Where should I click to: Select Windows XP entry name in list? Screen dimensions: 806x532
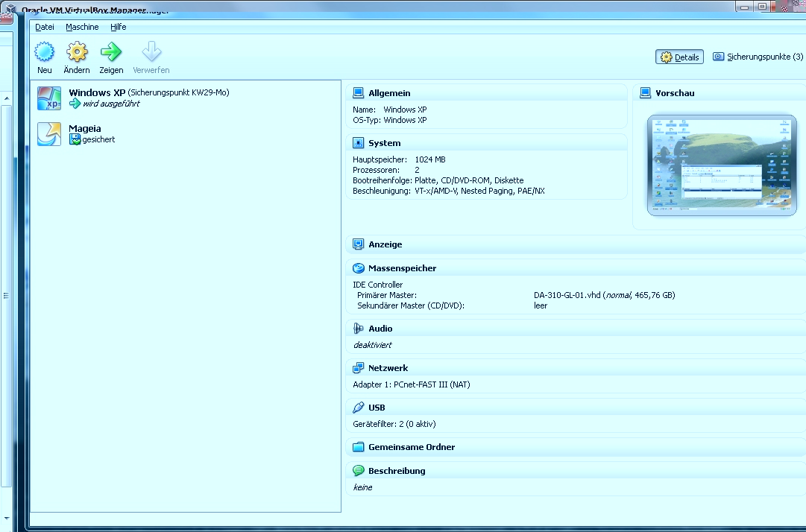(x=97, y=92)
